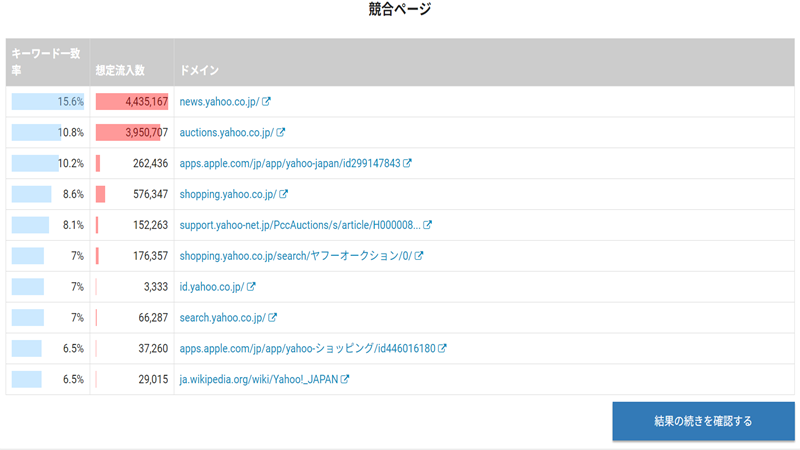Open the news.yahoo.co.jp/ link

(x=219, y=102)
